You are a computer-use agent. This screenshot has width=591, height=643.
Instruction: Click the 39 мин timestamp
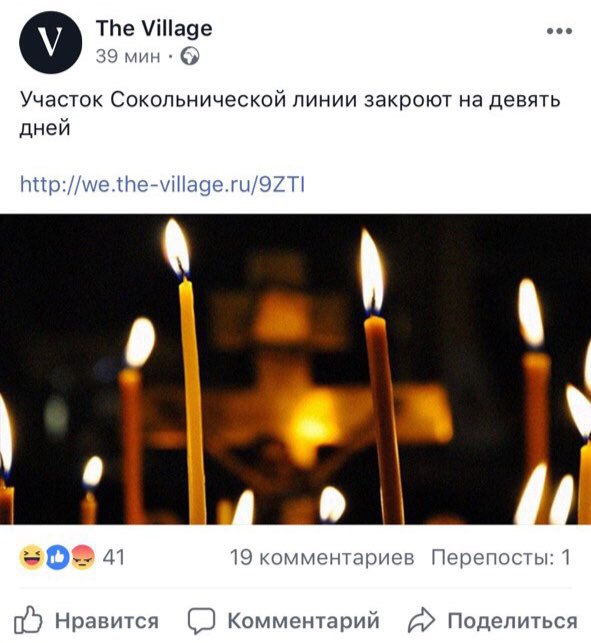tap(128, 56)
